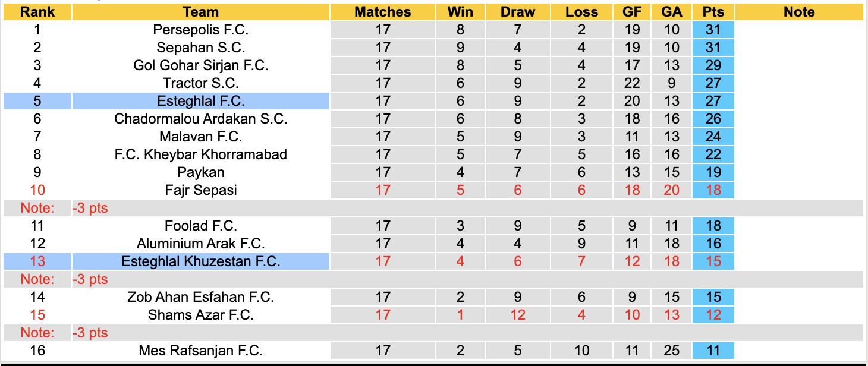This screenshot has width=868, height=366.
Task: Select the Chadormalou Ardakan S.C. team name
Action: 201,119
